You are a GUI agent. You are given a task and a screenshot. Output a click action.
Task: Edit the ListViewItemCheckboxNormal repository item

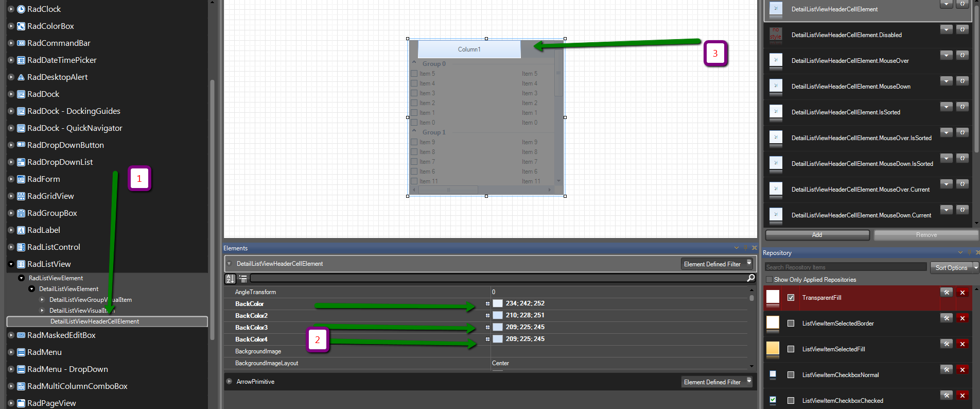[947, 370]
